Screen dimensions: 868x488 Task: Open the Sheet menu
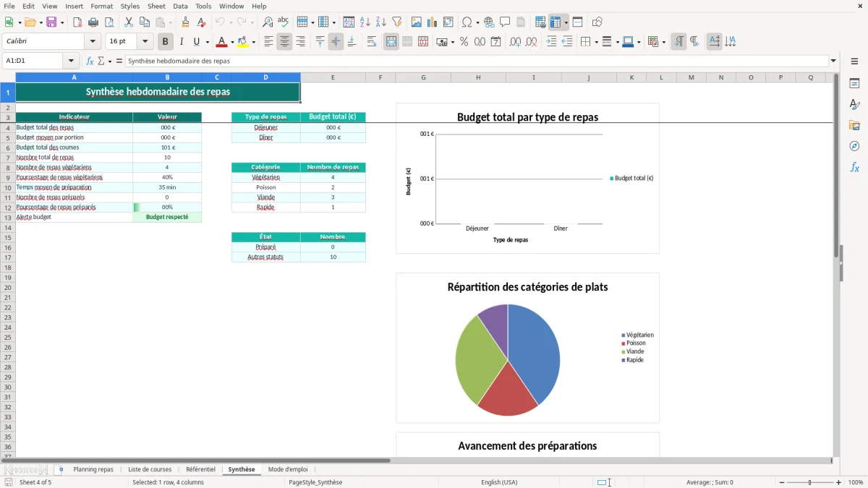tap(156, 6)
